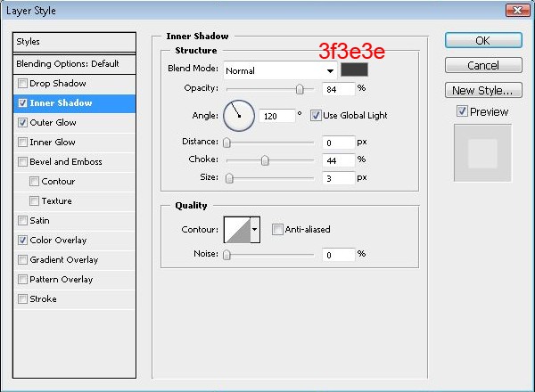This screenshot has width=535, height=392.
Task: Open the Contour picker dropdown arrow
Action: (254, 229)
